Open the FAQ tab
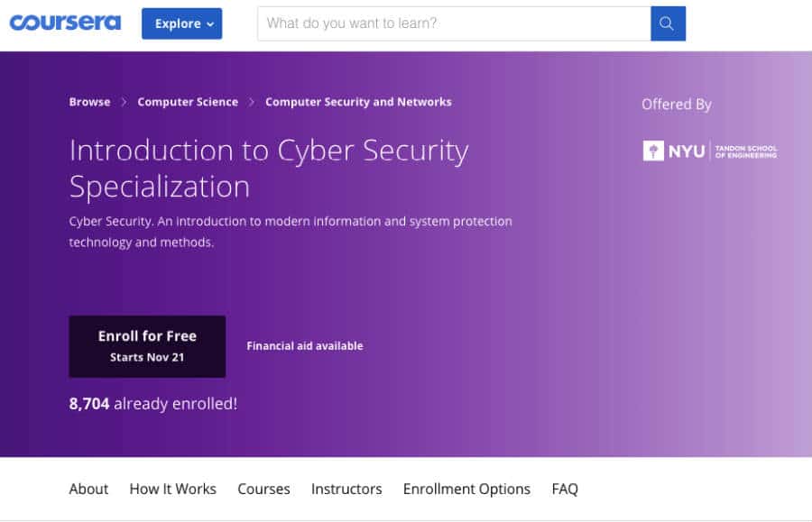 [x=564, y=489]
